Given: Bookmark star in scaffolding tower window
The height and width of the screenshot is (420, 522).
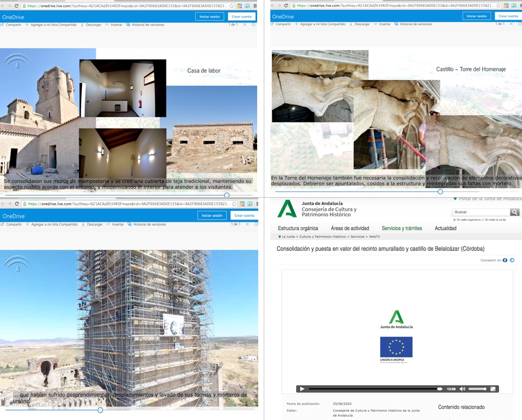Looking at the screenshot, I should (x=234, y=204).
